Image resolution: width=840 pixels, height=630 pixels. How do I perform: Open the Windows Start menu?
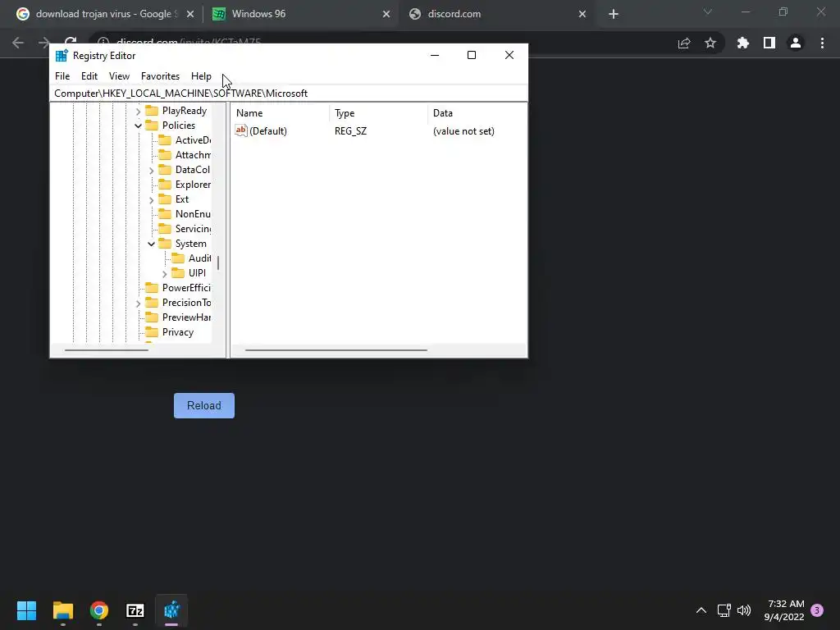point(26,610)
